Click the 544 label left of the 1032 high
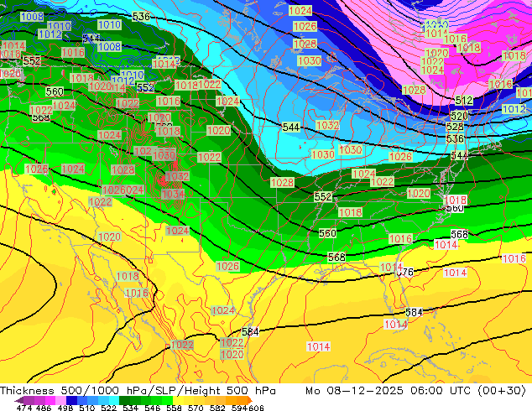532x411 pixels. pos(291,127)
